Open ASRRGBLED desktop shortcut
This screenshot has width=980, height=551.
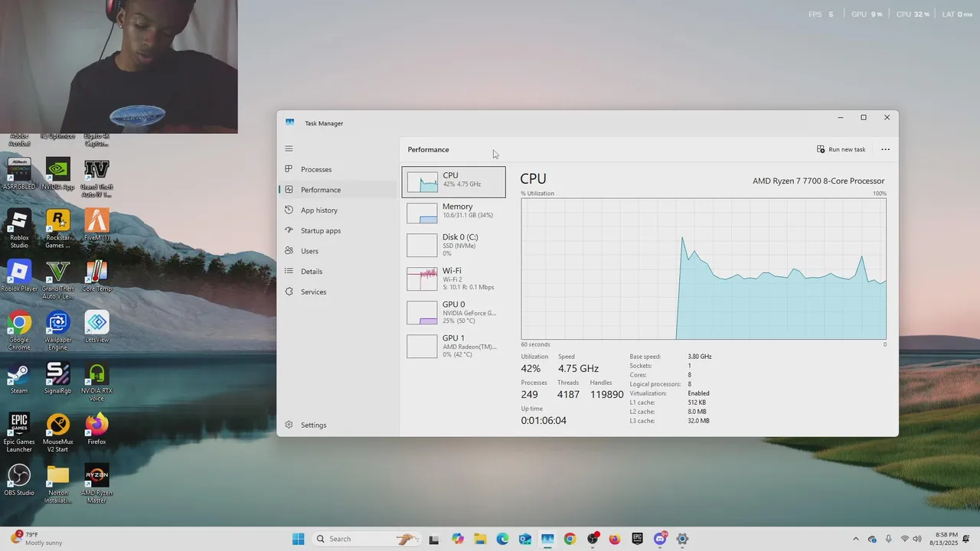click(19, 174)
